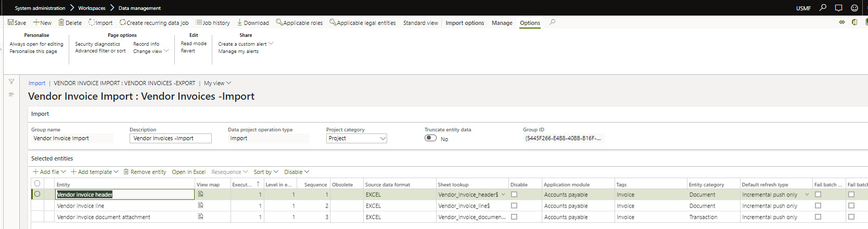The width and height of the screenshot is (868, 229).
Task: Edit the Description field
Action: 171,138
